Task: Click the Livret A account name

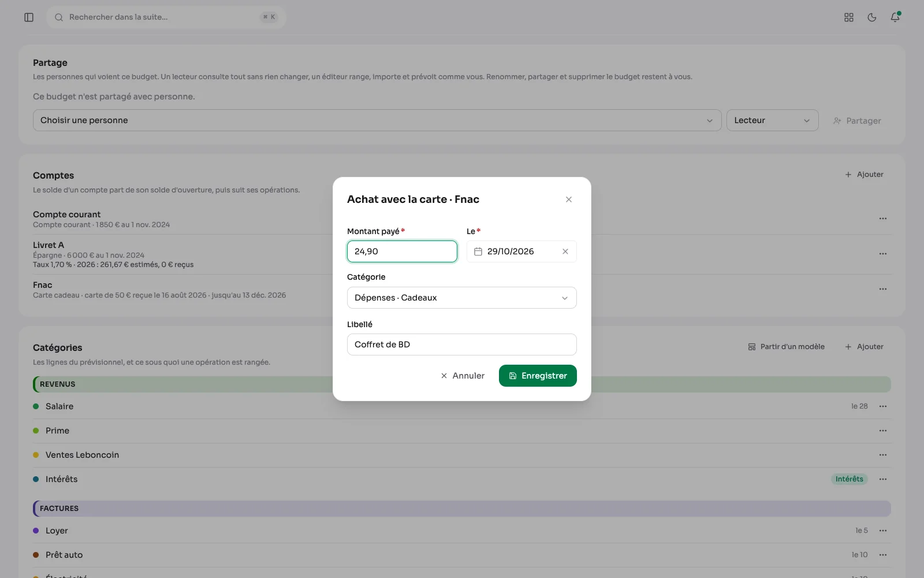Action: 49,245
